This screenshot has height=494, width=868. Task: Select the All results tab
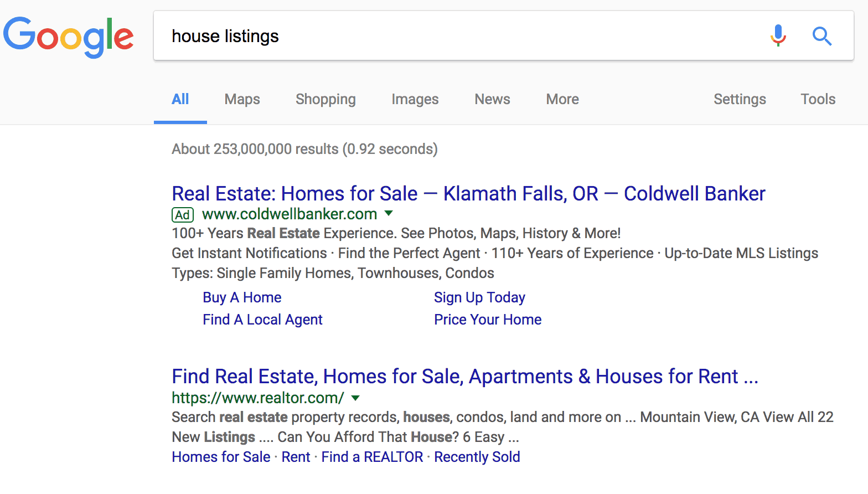[x=180, y=99]
